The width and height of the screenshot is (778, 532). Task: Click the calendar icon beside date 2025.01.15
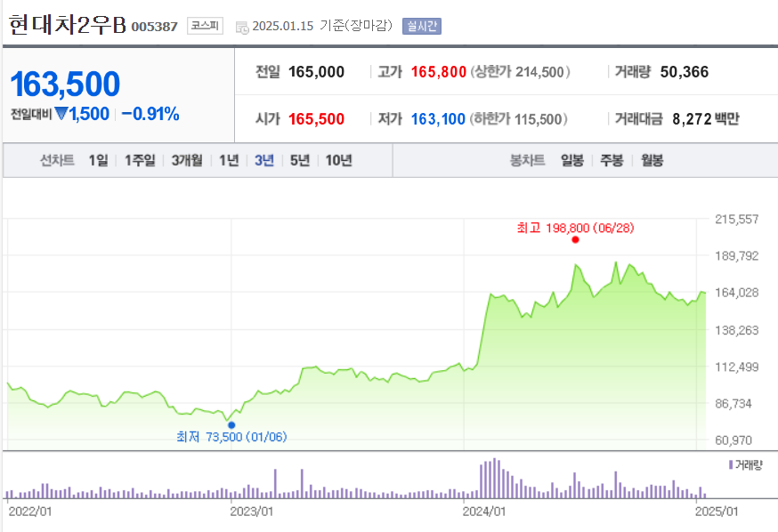pyautogui.click(x=240, y=27)
